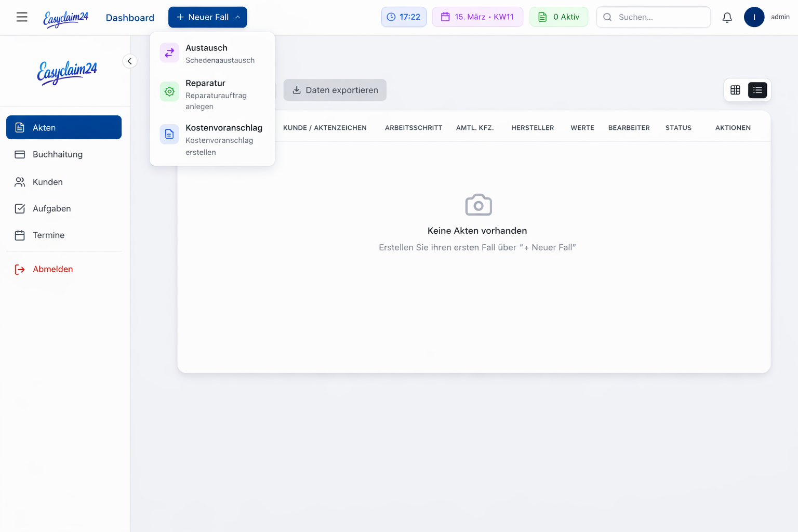Click the Daten exportieren button
The height and width of the screenshot is (532, 798).
[x=335, y=90]
